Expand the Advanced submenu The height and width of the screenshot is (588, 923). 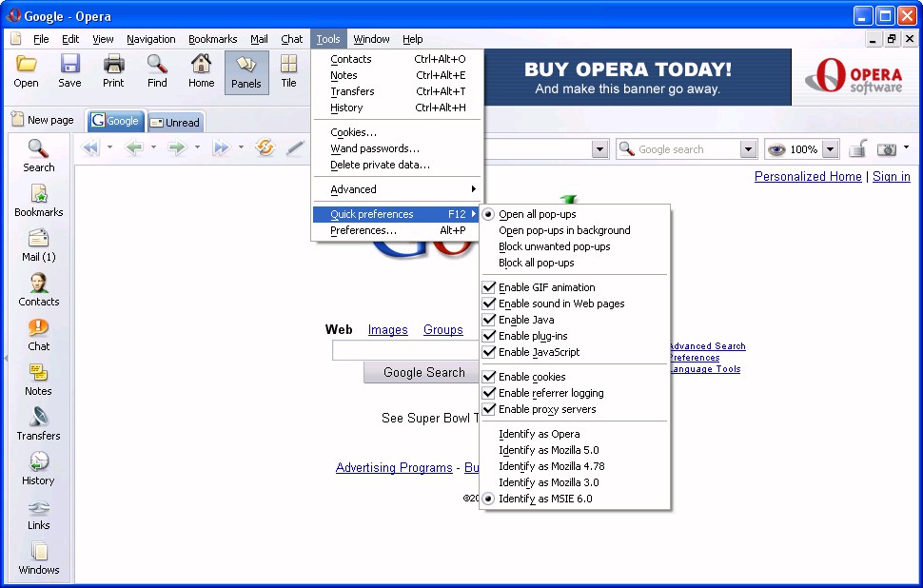pos(398,189)
